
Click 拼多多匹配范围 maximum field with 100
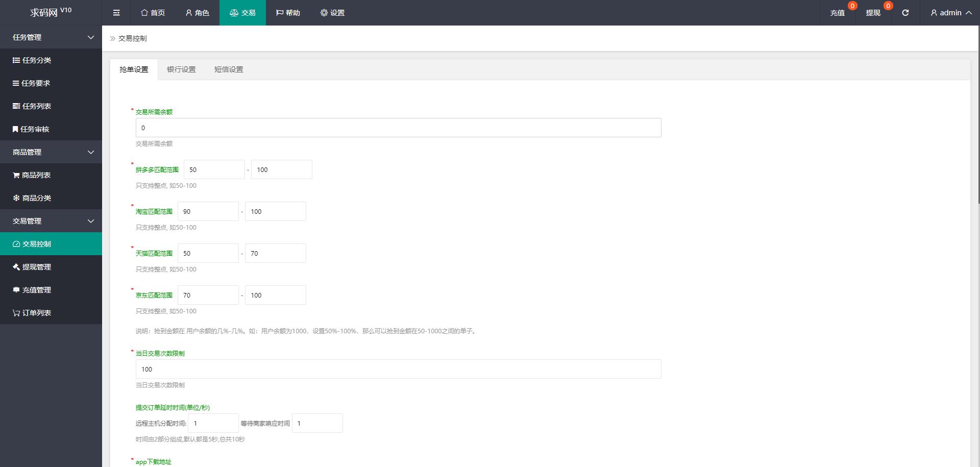click(282, 169)
